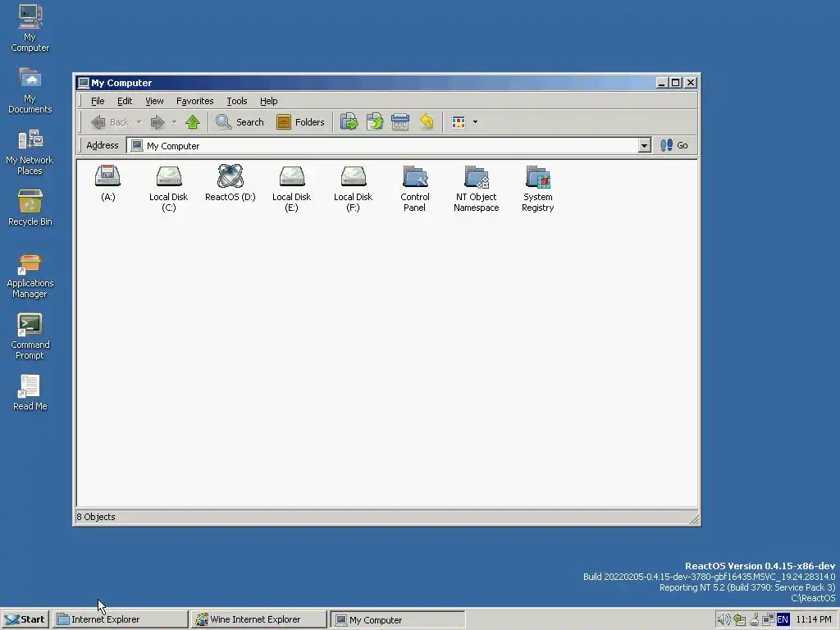
Task: Switch to Internet Explorer taskbar button
Action: pos(121,619)
